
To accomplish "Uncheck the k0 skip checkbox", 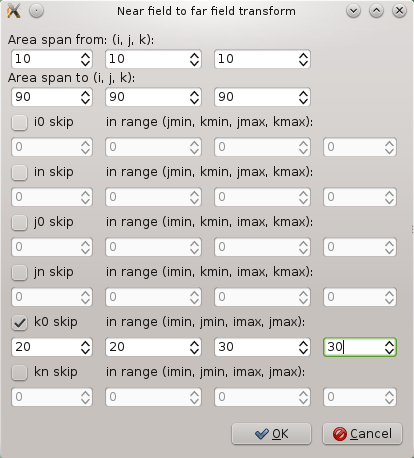I will (19, 322).
